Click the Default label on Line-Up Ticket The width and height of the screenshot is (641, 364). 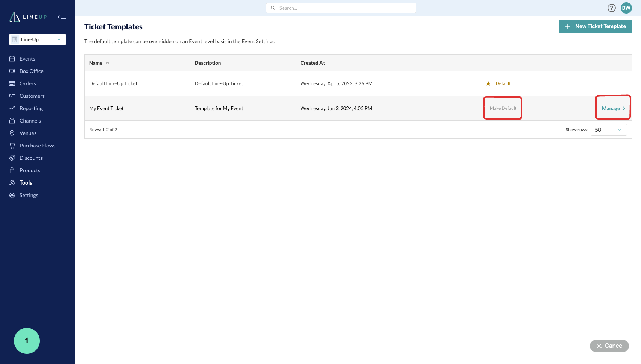[x=503, y=83]
